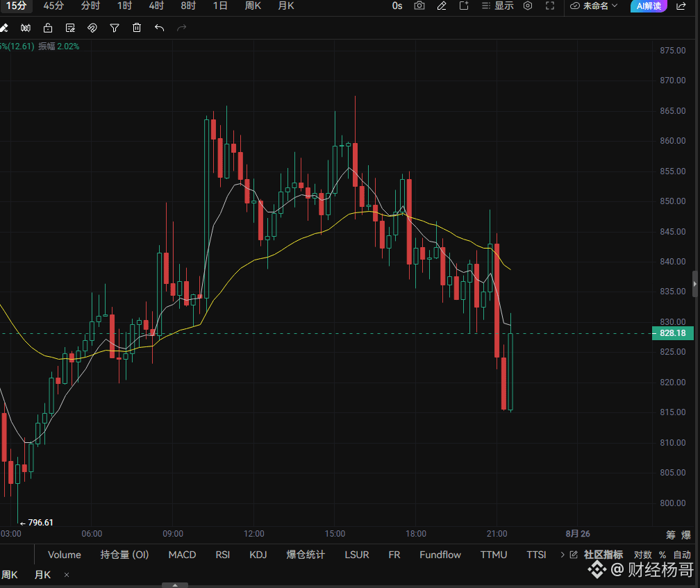
Task: Select the 周K timeframe in the top bar
Action: tap(253, 6)
